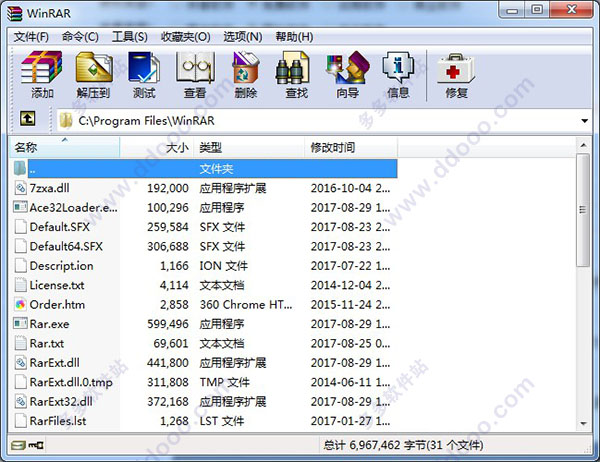
Task: Click the RarExt.dll file icon
Action: pyautogui.click(x=20, y=362)
